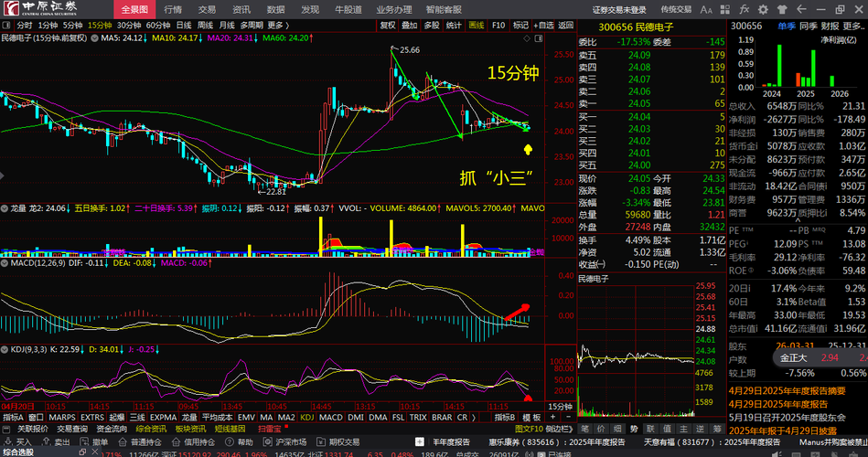868x457 pixels.
Task: Open MACD indicator settings round icon
Action: coord(5,263)
